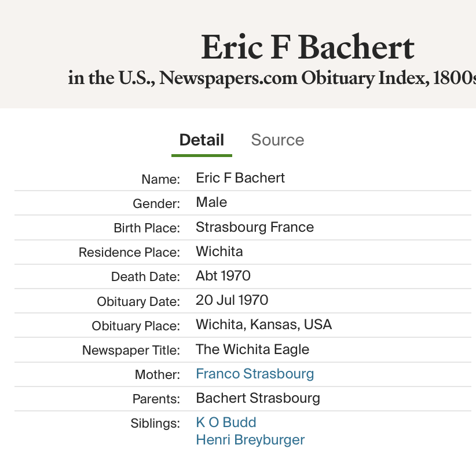This screenshot has height=452, width=476.
Task: Click the Wichita, Kansas, USA obituary place
Action: pos(264,325)
